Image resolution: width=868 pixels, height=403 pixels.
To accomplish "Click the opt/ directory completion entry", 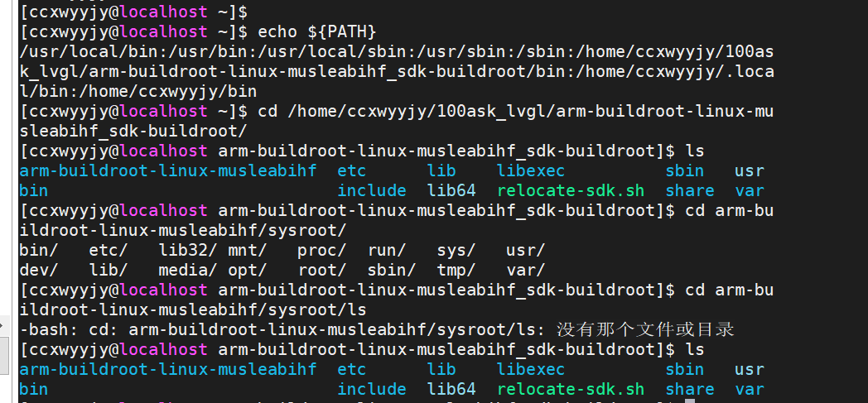I will point(247,270).
